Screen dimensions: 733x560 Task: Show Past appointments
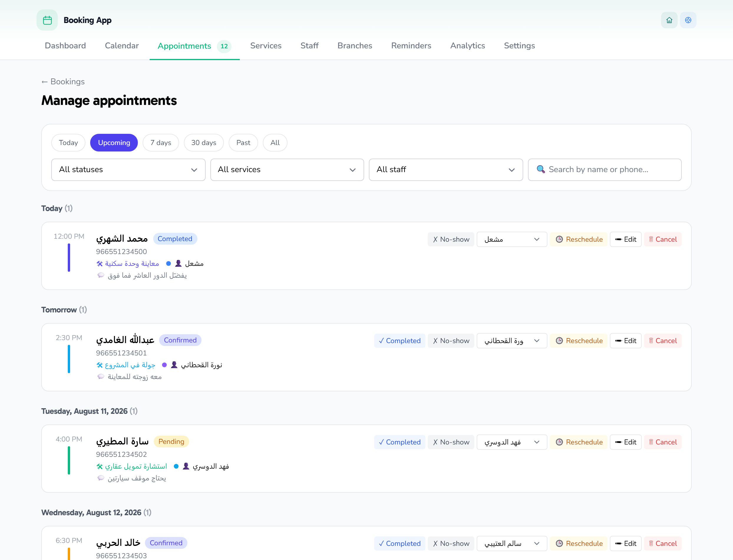point(243,143)
